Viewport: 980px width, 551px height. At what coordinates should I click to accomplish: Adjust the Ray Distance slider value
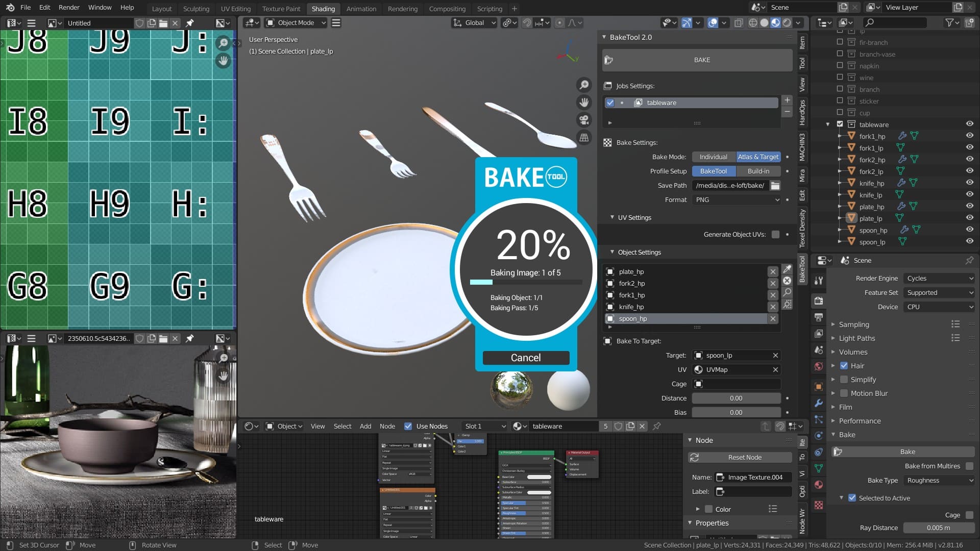click(x=938, y=528)
